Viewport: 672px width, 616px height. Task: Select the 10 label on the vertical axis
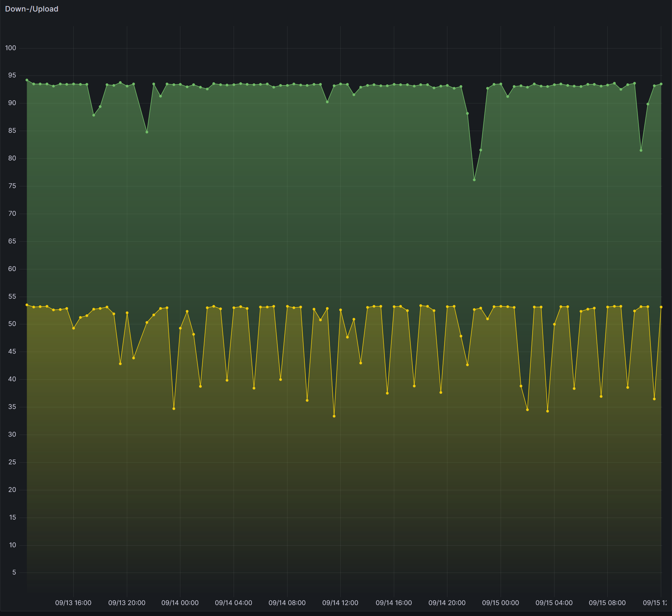(x=13, y=545)
